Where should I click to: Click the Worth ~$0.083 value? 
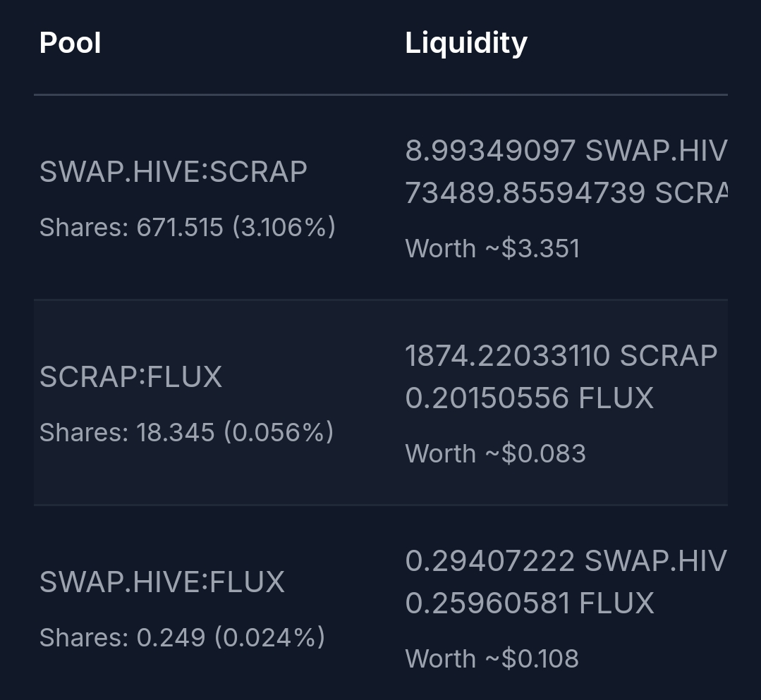click(496, 453)
